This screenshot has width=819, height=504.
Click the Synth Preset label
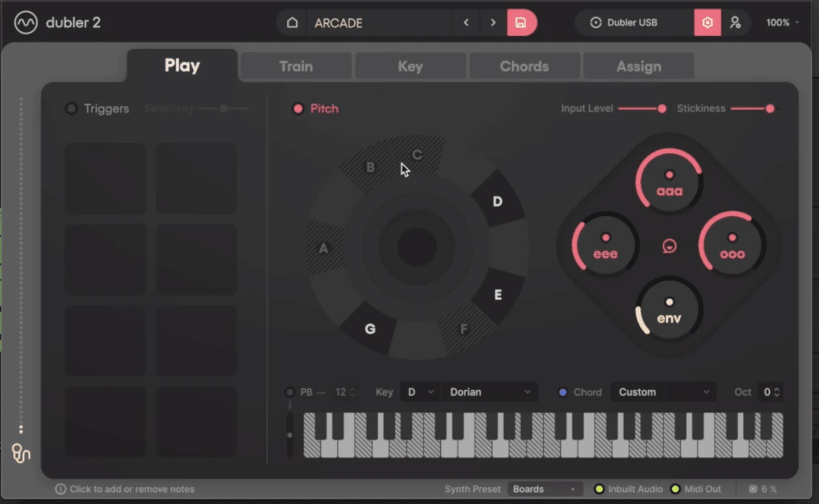(473, 489)
